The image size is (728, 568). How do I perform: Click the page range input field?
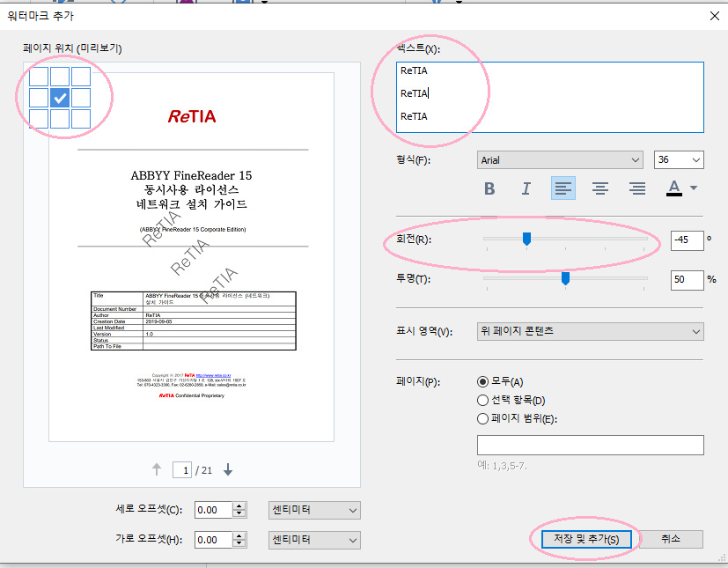[590, 446]
